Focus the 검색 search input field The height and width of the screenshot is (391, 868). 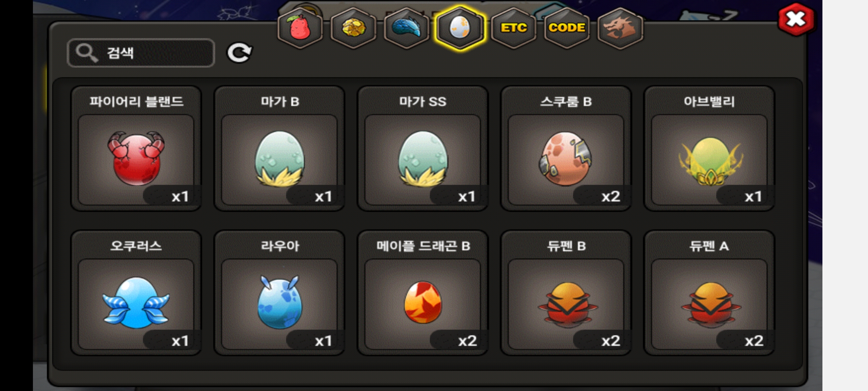click(141, 53)
